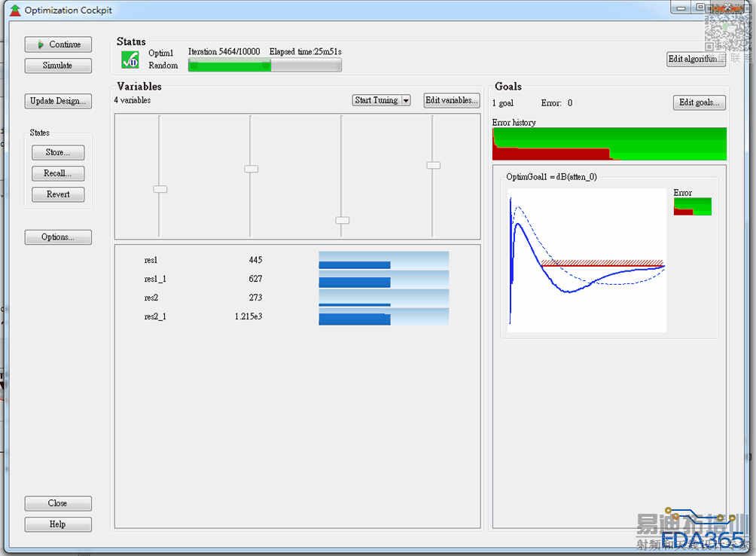Image resolution: width=756 pixels, height=556 pixels.
Task: Revert to the previous state
Action: coord(58,194)
